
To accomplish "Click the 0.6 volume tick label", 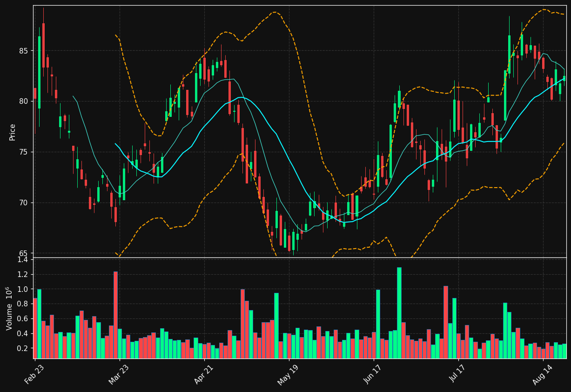I will 23,319.
